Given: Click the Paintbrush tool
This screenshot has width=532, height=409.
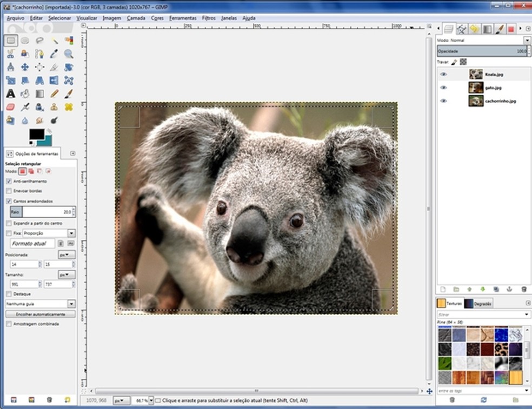Looking at the screenshot, I should pos(69,93).
